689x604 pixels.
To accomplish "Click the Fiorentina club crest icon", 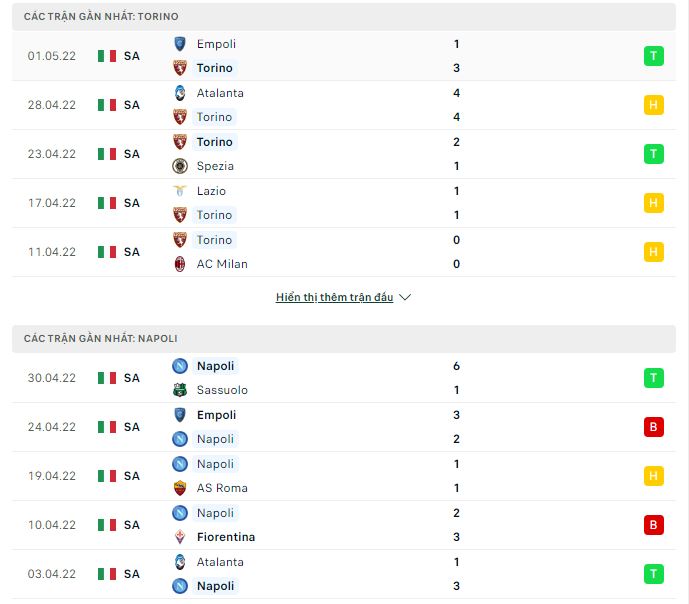I will coord(180,537).
